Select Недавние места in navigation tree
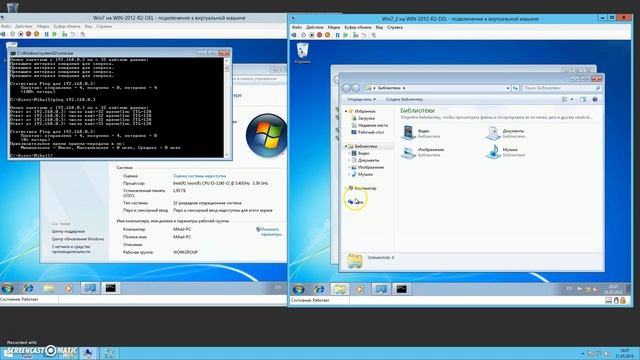Viewport: 640px width, 360px height. point(369,125)
